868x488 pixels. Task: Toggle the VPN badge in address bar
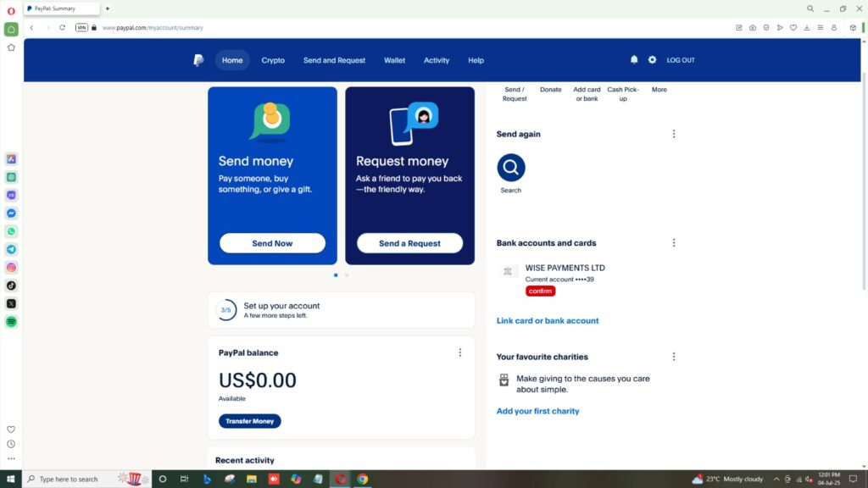coord(81,27)
